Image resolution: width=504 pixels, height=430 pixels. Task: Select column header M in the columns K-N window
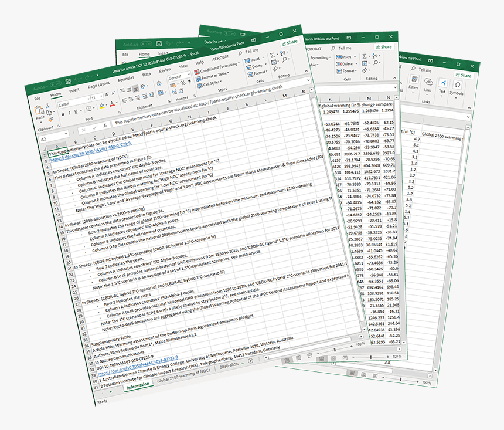[x=369, y=98]
